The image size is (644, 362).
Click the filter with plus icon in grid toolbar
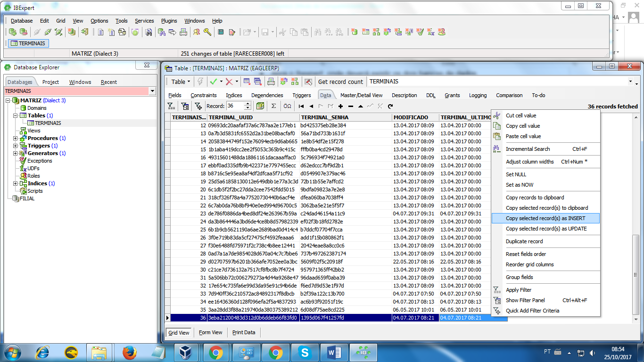point(198,106)
